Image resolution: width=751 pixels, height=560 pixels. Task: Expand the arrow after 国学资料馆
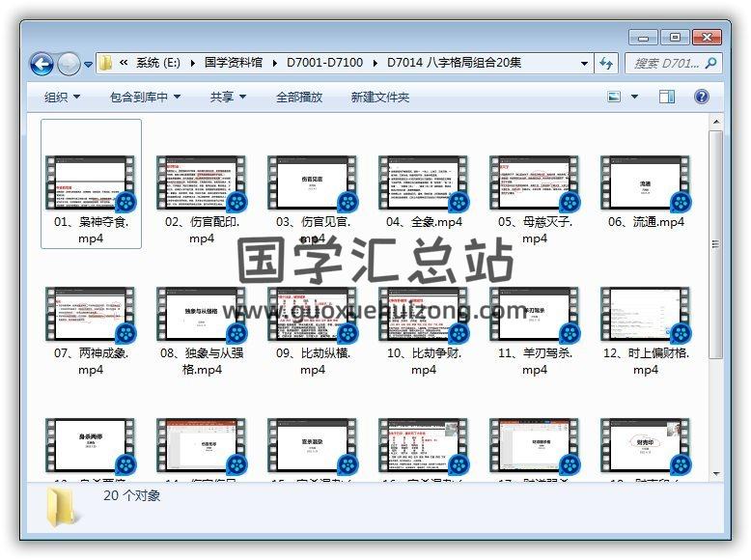pyautogui.click(x=275, y=63)
